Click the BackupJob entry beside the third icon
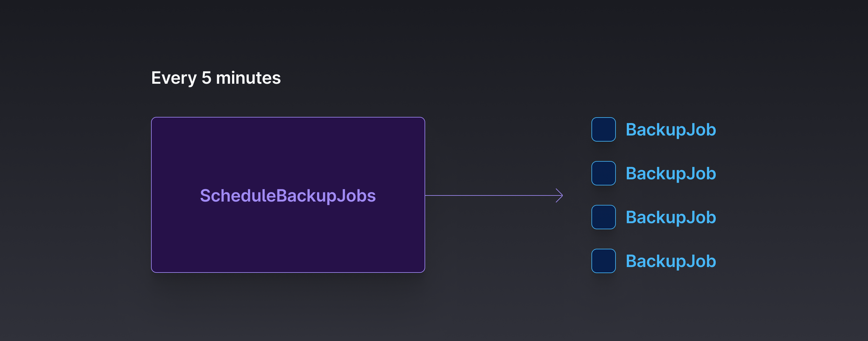Image resolution: width=868 pixels, height=341 pixels. (x=671, y=217)
